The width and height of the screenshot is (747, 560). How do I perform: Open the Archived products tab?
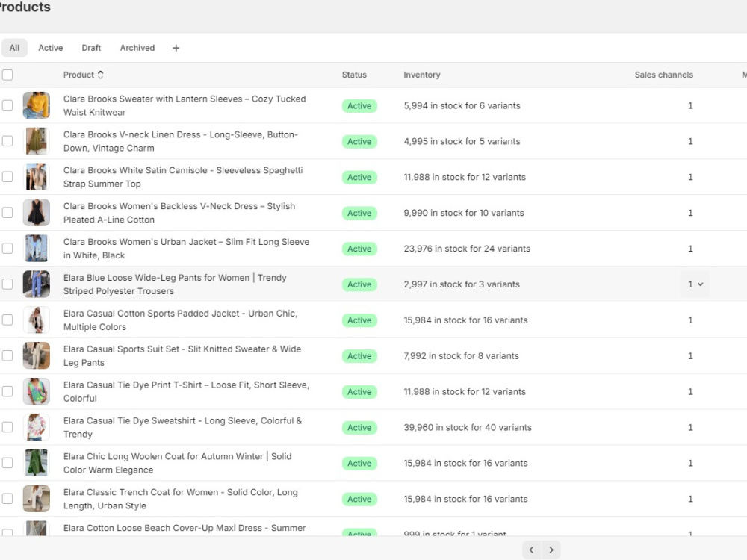coord(137,48)
